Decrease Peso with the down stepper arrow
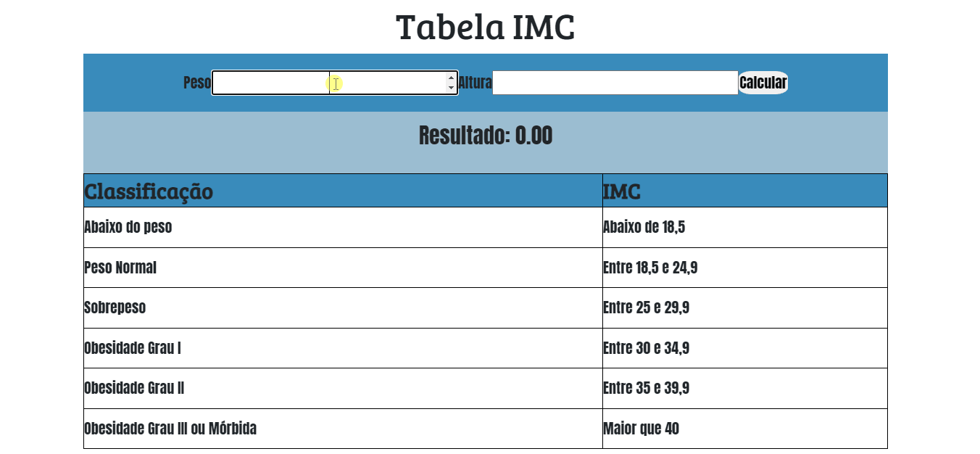The image size is (980, 454). pos(451,88)
